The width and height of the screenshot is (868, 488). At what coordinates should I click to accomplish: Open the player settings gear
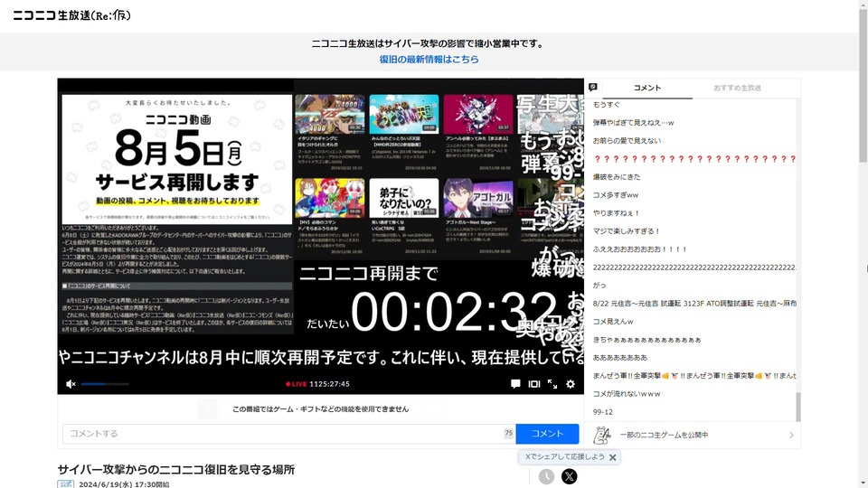point(571,384)
